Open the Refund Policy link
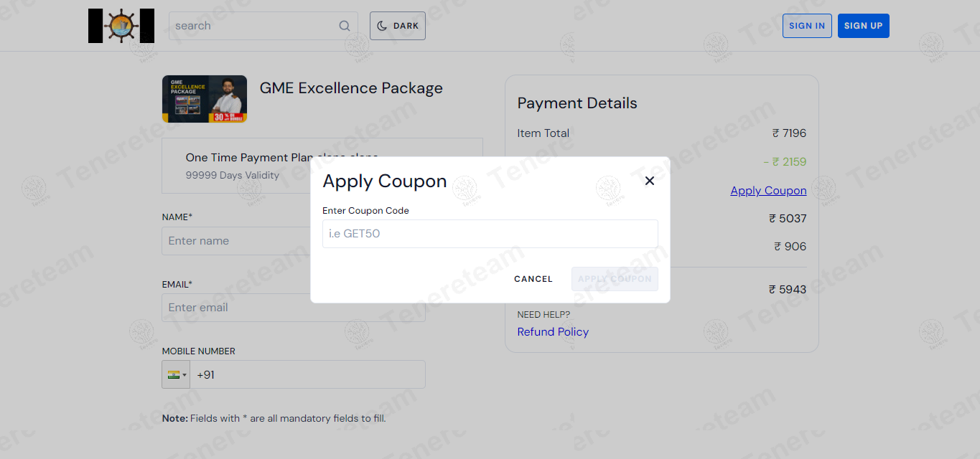The width and height of the screenshot is (980, 459). 553,331
